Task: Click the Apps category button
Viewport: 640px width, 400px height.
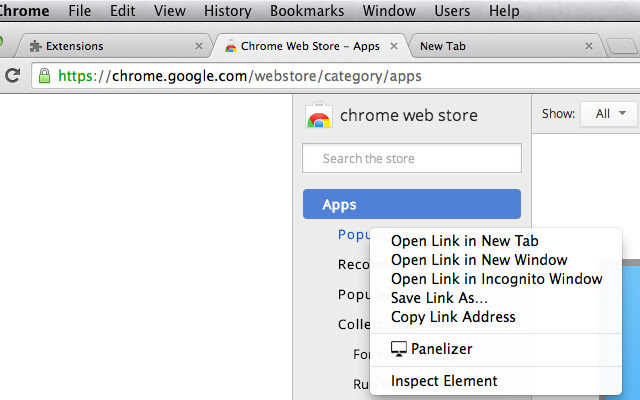Action: (411, 204)
